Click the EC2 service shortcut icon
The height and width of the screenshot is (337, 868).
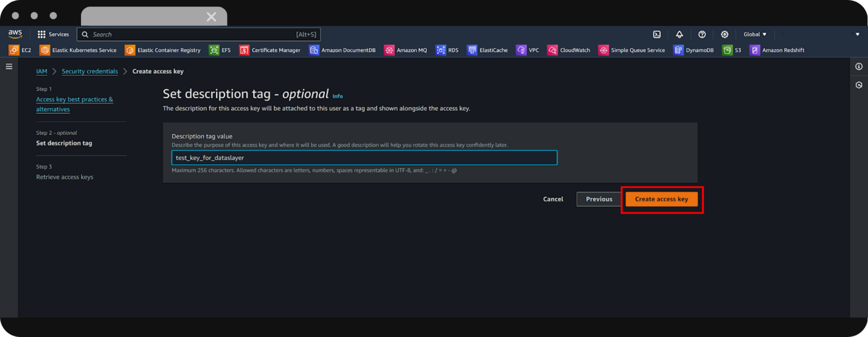(x=14, y=50)
